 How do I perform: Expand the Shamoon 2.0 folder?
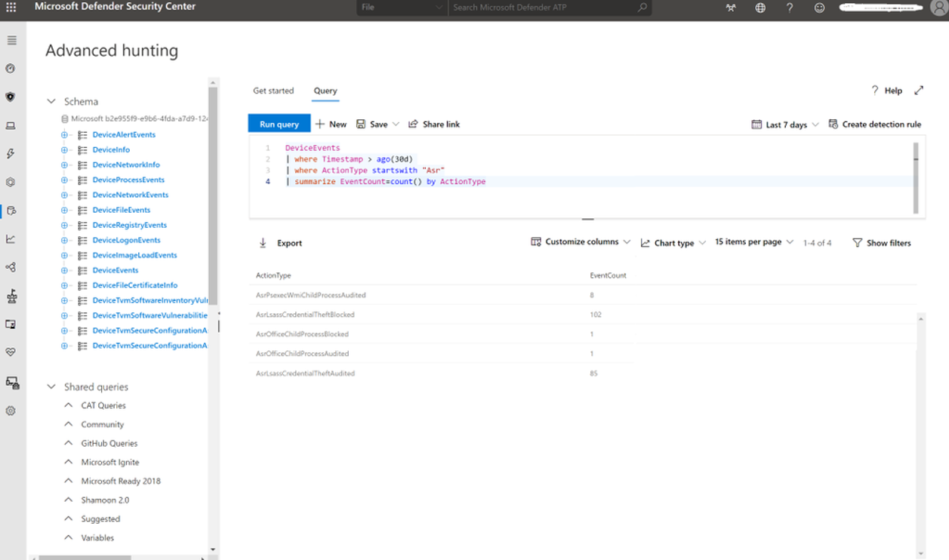[x=69, y=500]
